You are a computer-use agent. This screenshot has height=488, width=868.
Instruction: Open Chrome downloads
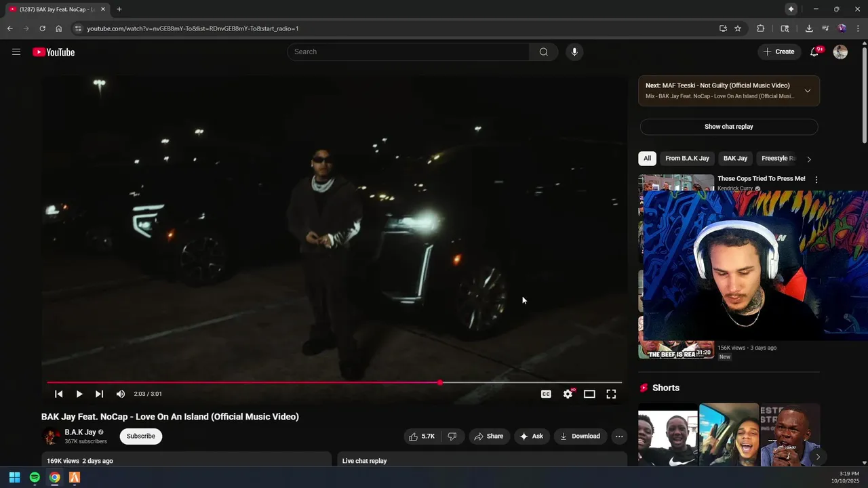coord(809,28)
